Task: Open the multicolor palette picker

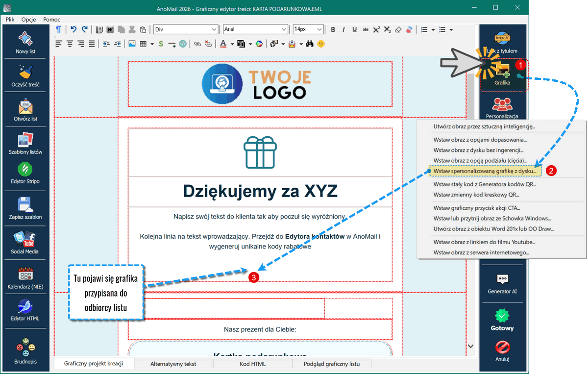Action: point(259,44)
